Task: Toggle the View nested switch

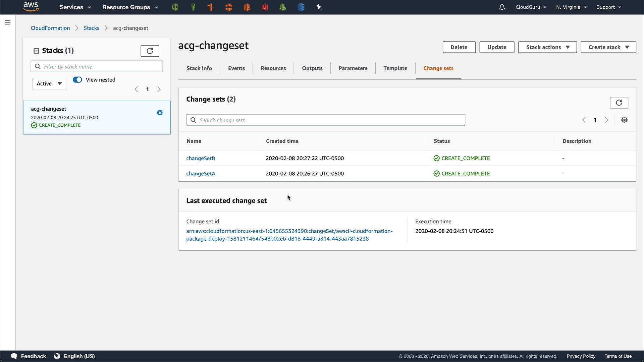Action: click(x=77, y=80)
